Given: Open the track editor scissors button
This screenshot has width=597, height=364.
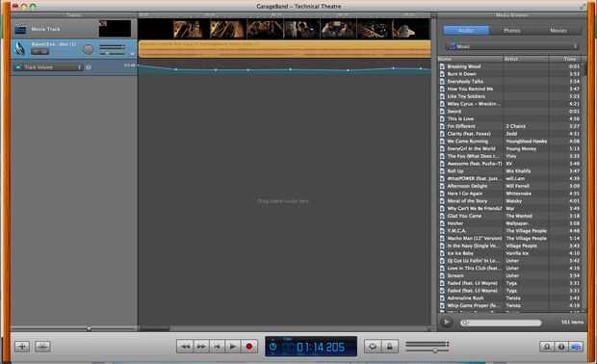Looking at the screenshot, I should (42, 346).
